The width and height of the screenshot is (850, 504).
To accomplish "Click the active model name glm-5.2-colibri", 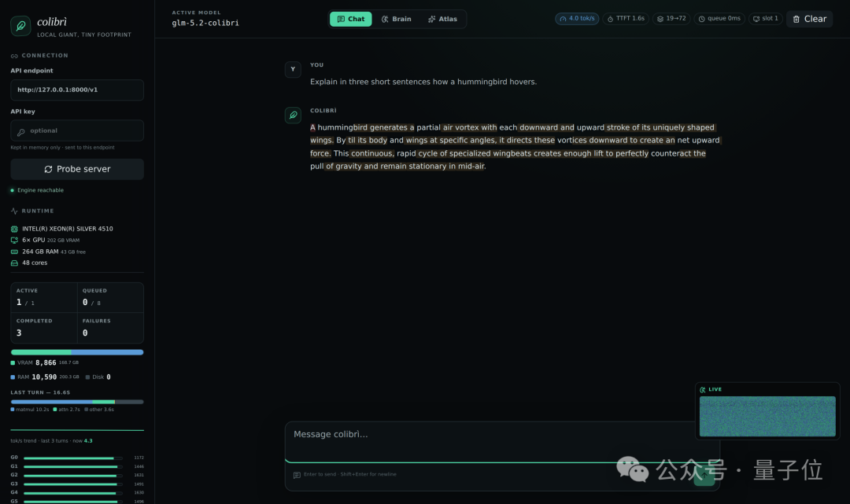I will (x=205, y=24).
